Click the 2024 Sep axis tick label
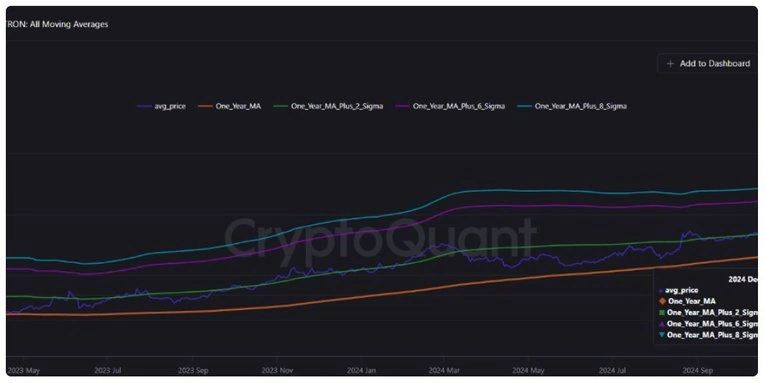 [x=698, y=370]
